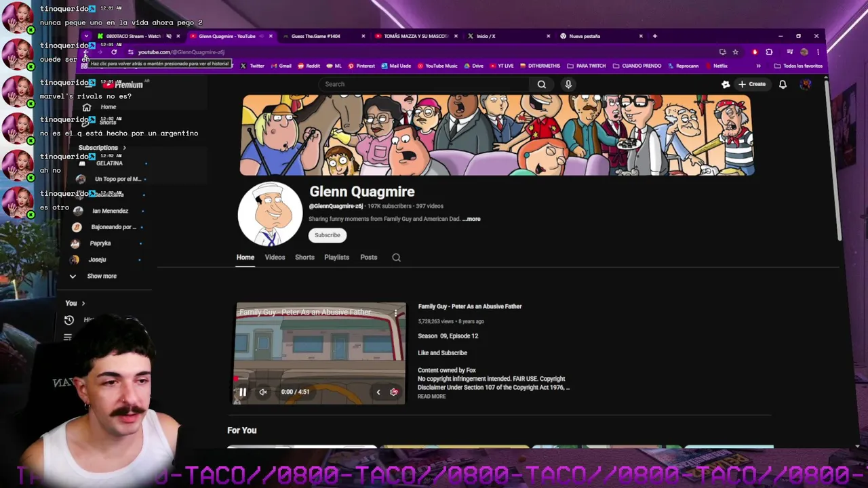Image resolution: width=868 pixels, height=488 pixels.
Task: Open the History icon in the sidebar
Action: tap(68, 320)
